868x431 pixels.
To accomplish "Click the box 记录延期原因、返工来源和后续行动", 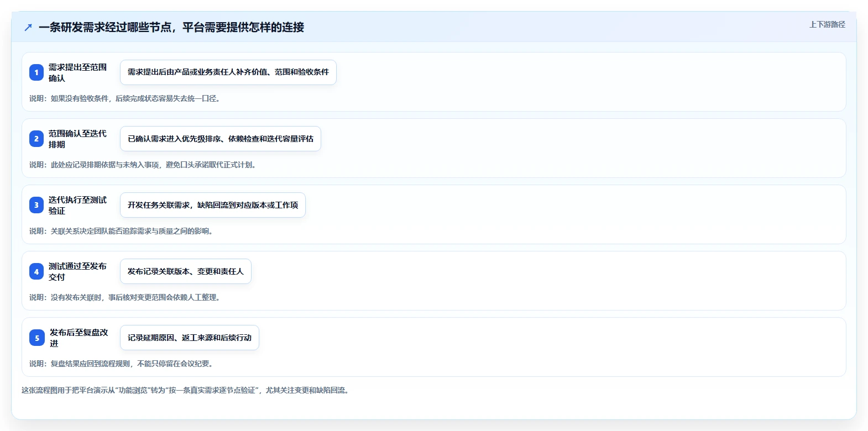I will click(x=190, y=338).
